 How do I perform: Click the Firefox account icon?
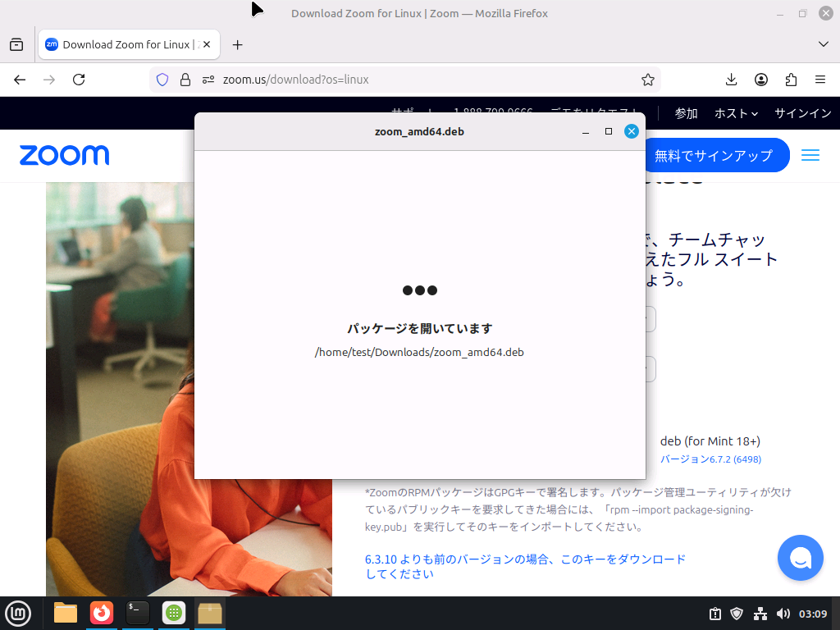tap(760, 80)
